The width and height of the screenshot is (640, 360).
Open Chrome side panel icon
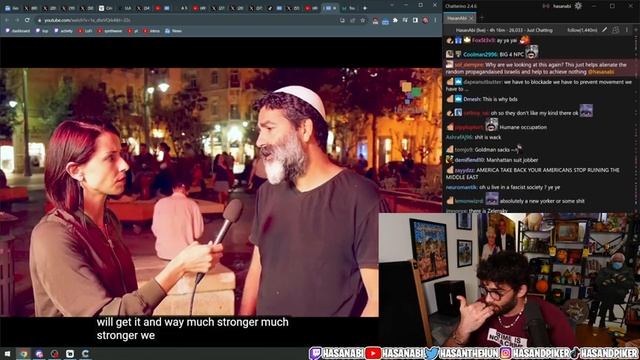[x=415, y=20]
